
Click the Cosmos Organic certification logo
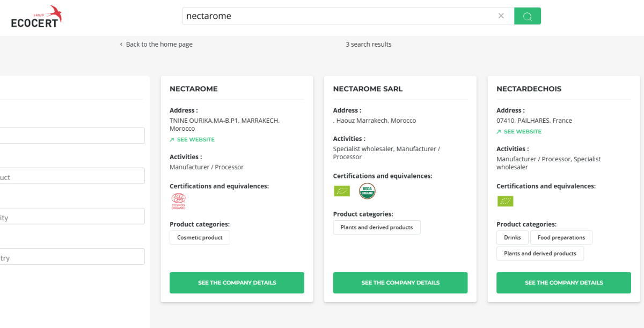click(178, 202)
